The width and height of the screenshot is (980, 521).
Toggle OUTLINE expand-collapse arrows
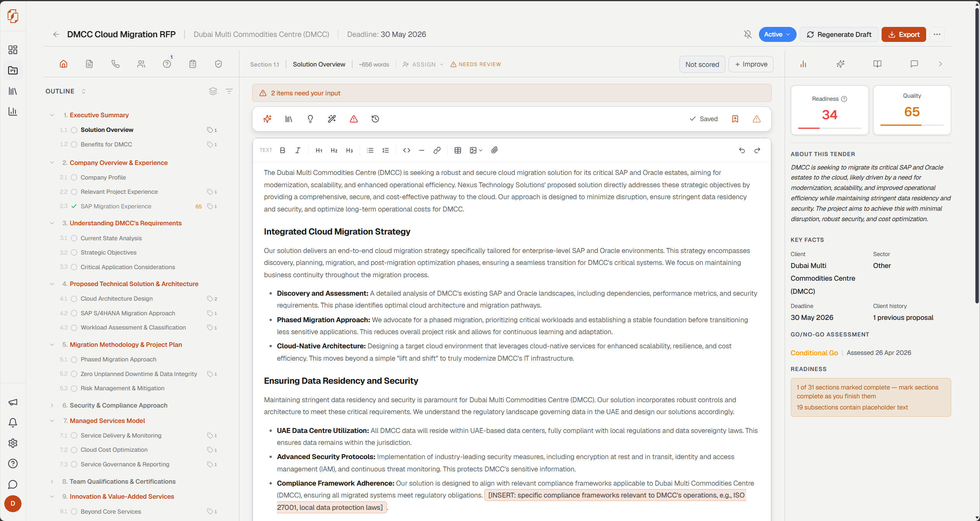coord(83,92)
